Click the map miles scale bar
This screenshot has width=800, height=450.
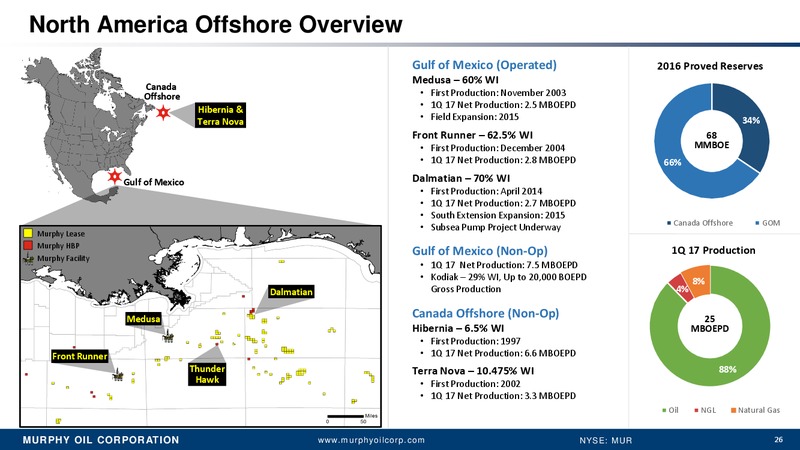tap(345, 417)
